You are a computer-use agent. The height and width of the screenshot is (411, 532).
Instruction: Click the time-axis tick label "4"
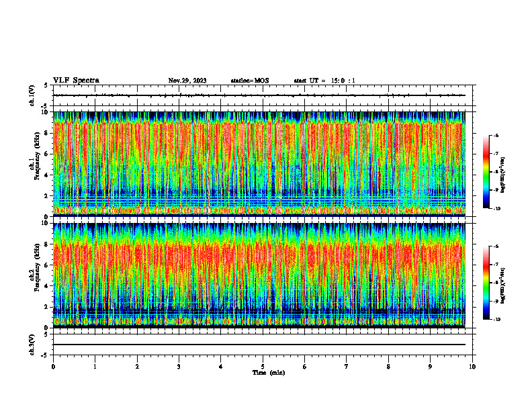click(221, 367)
